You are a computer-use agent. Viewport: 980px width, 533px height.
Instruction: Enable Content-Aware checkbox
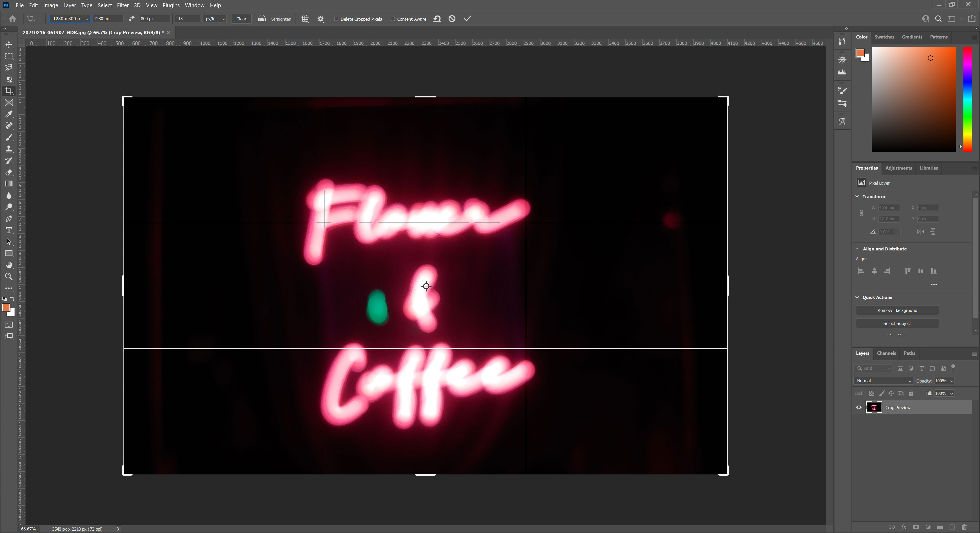tap(393, 19)
